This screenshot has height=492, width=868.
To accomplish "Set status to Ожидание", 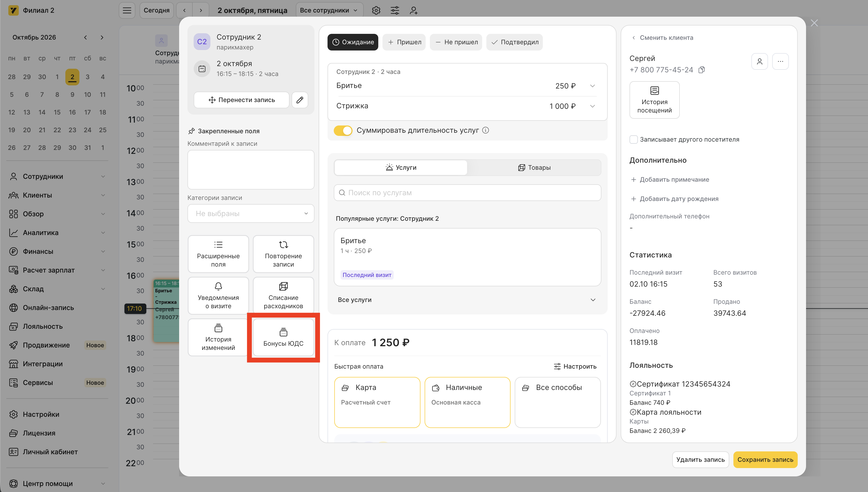I will coord(353,42).
